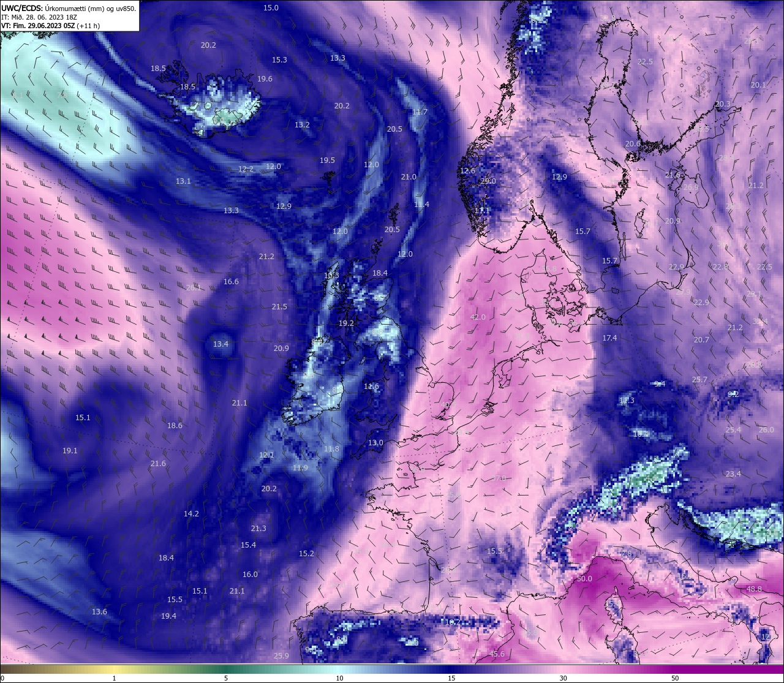Screen dimensions: 784x683
Task: Click the map value 13.1
Action: click(183, 181)
